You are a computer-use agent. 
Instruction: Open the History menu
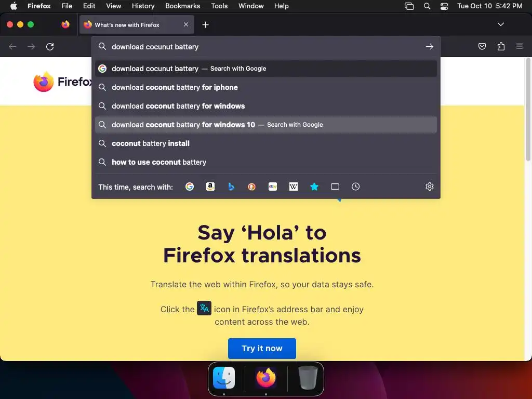(x=143, y=6)
